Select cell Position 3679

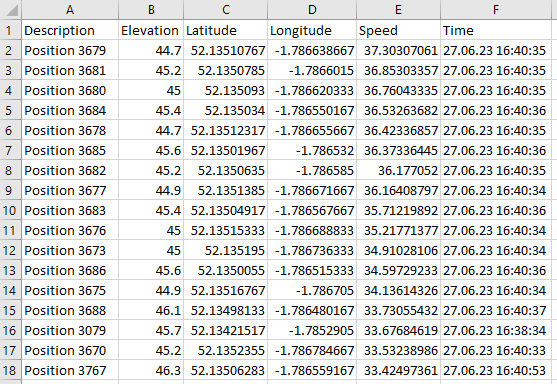pyautogui.click(x=70, y=50)
